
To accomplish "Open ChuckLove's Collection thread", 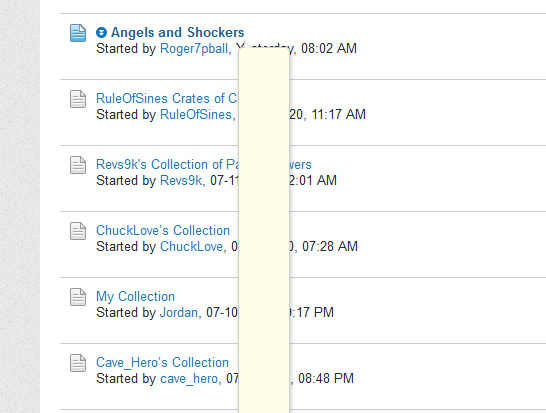I will 163,231.
